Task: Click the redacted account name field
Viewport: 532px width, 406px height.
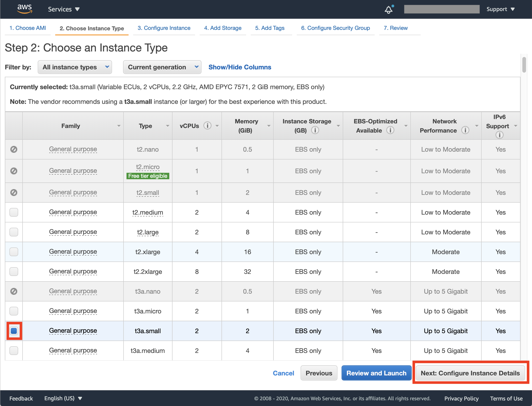Action: point(442,9)
